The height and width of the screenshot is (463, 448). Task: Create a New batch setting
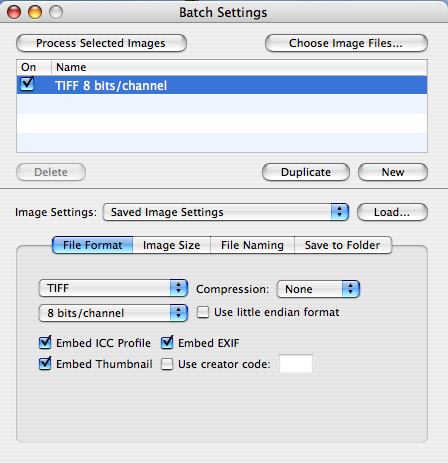click(x=393, y=172)
